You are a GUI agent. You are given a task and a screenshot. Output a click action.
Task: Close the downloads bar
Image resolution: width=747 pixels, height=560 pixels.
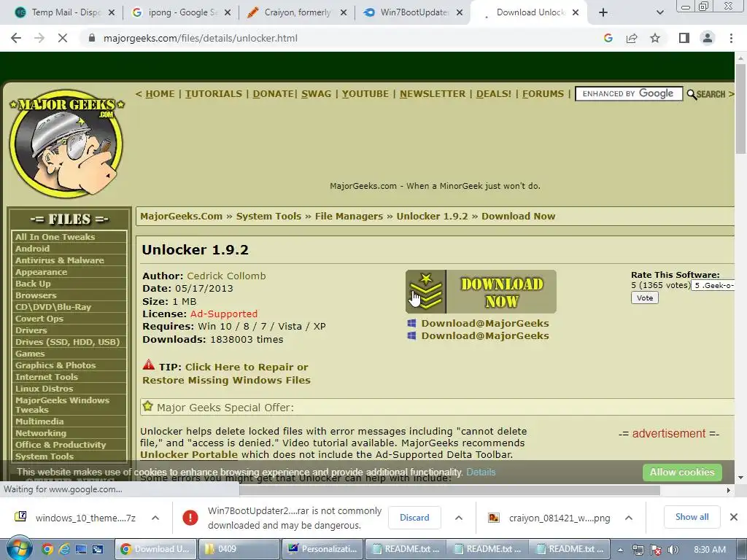click(734, 517)
